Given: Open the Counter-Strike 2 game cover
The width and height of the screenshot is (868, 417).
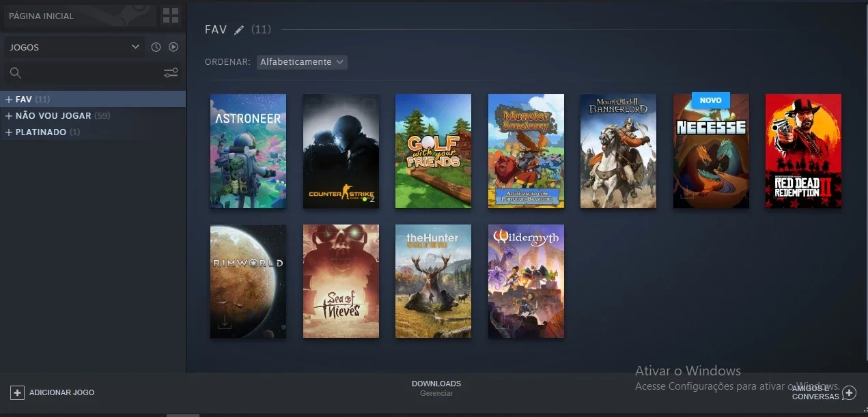Looking at the screenshot, I should [341, 151].
